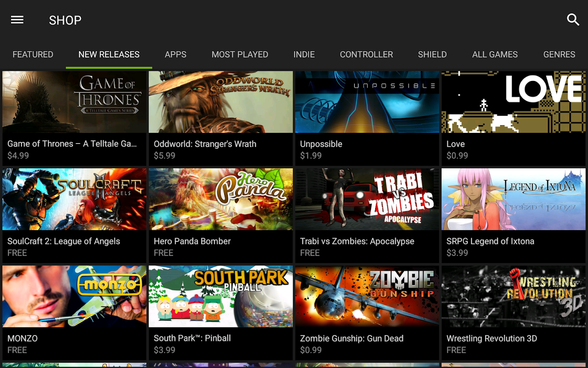Image resolution: width=588 pixels, height=368 pixels.
Task: Click the FREE label under Hero Panda Bomber
Action: pyautogui.click(x=163, y=253)
